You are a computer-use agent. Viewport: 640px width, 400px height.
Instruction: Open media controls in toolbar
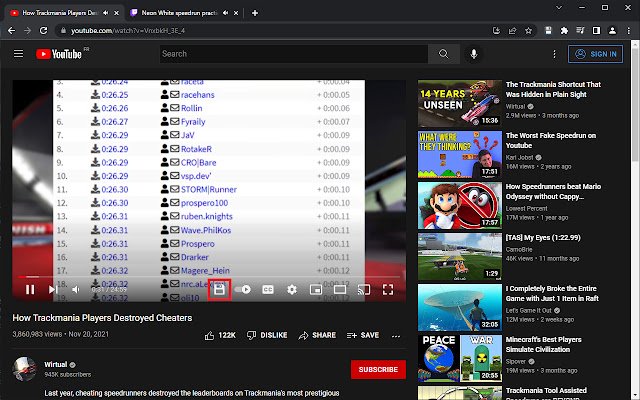(580, 31)
